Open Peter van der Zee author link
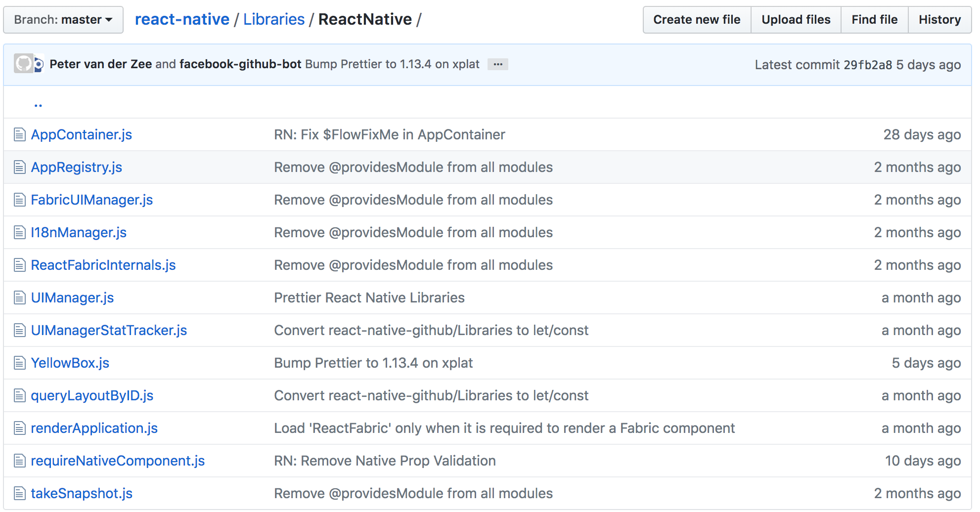The width and height of the screenshot is (980, 512). 101,64
